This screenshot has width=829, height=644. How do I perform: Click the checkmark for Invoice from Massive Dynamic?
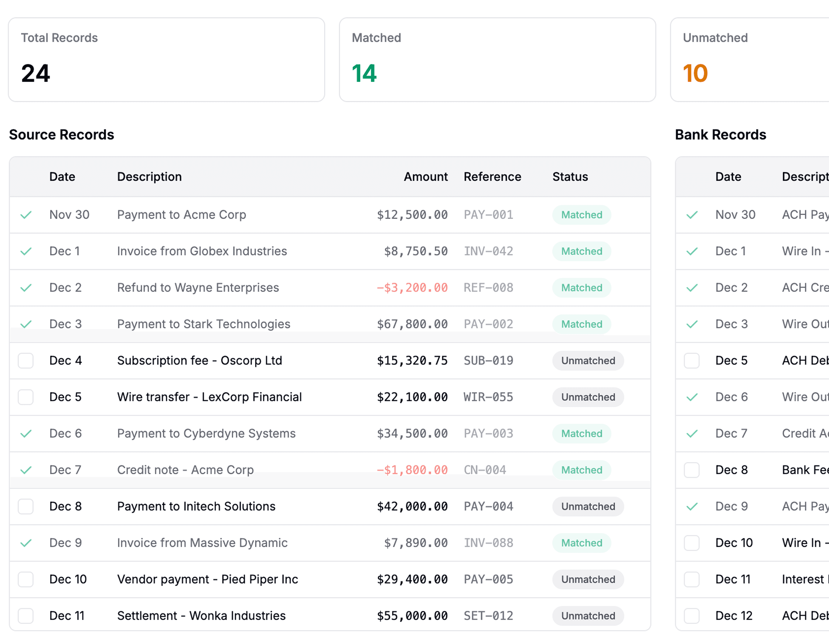[26, 543]
